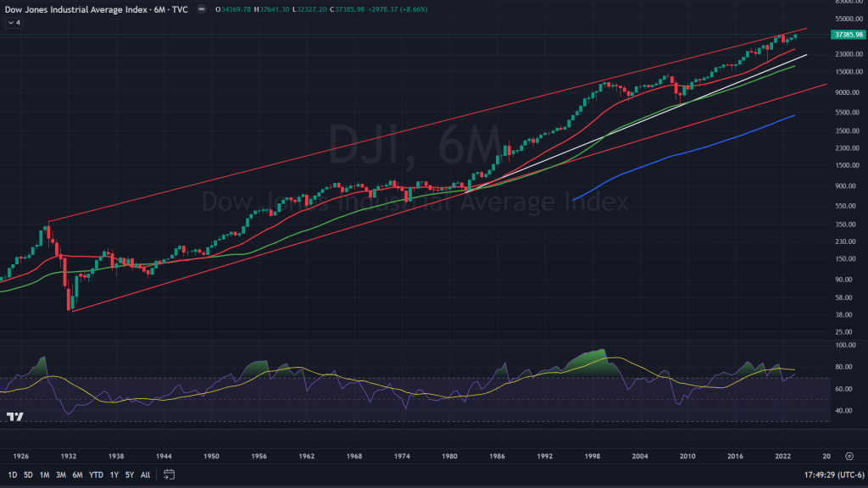Screen dimensions: 868x488
Task: Open the go-to-date calendar icon
Action: [x=169, y=474]
